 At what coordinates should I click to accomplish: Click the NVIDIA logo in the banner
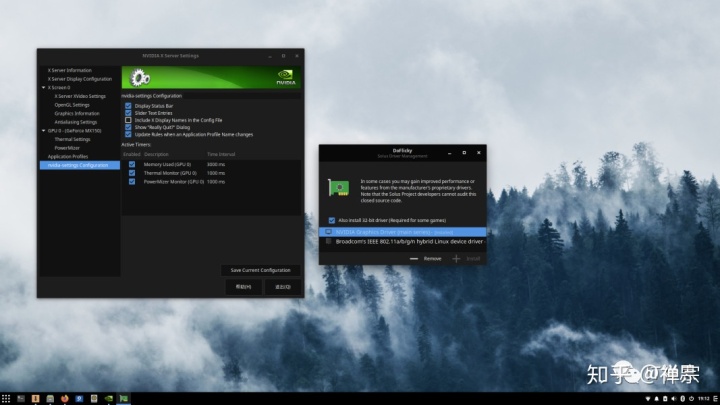point(286,77)
